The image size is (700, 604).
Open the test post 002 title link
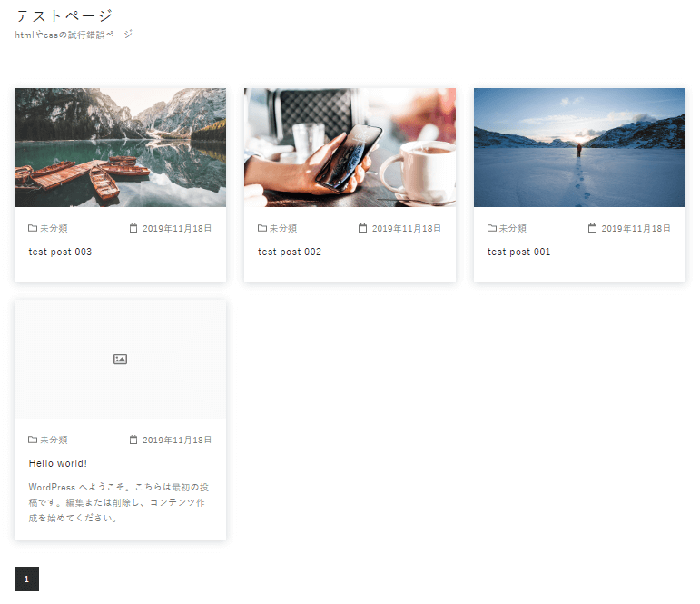(x=290, y=252)
